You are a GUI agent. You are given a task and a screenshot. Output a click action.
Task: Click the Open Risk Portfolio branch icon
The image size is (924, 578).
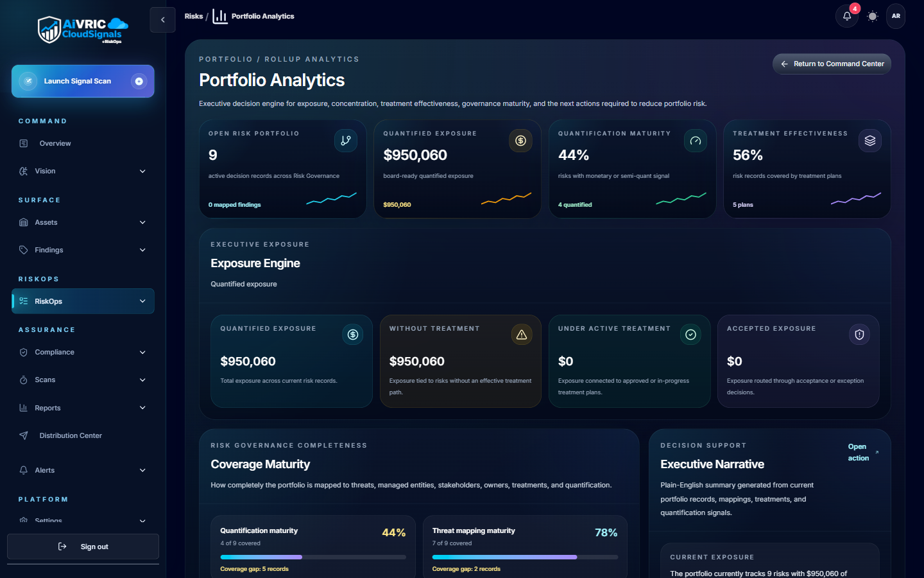tap(346, 141)
